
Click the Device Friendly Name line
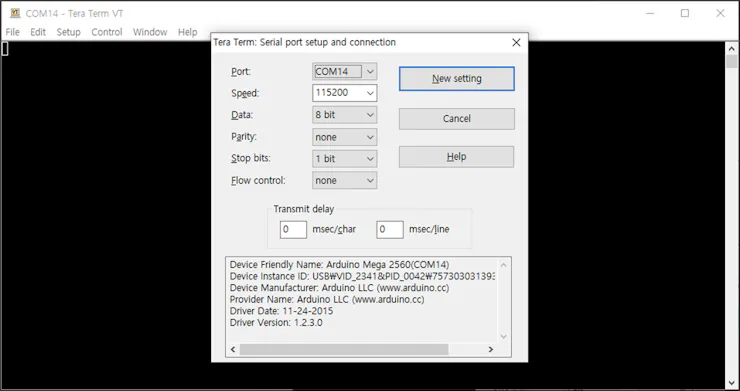click(x=339, y=264)
